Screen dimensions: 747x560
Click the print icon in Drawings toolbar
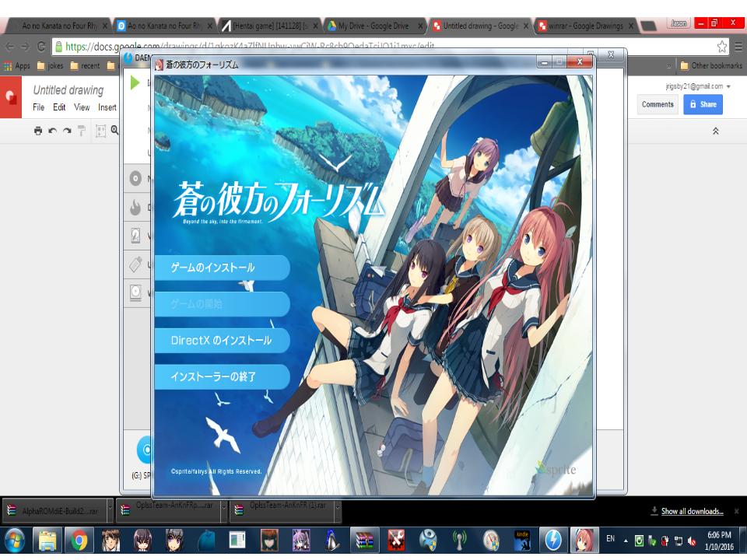coord(38,131)
